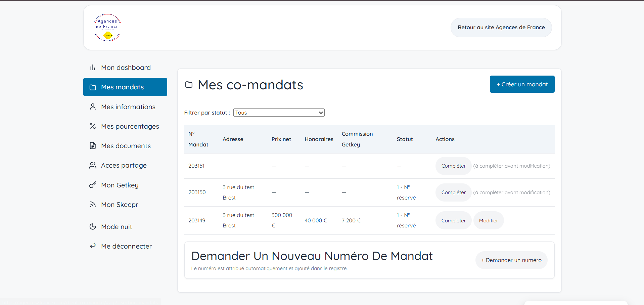Click mandat number 203149
Viewport: 644px width, 305px height.
pos(197,221)
